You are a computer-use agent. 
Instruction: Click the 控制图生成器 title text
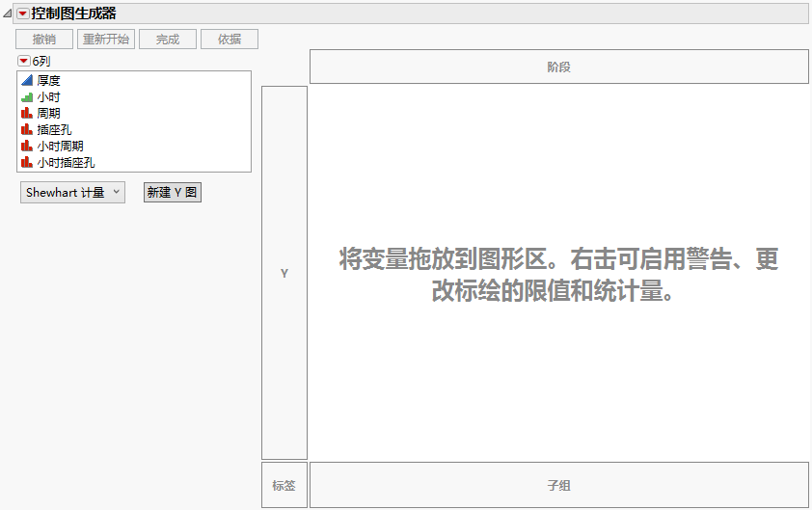73,13
